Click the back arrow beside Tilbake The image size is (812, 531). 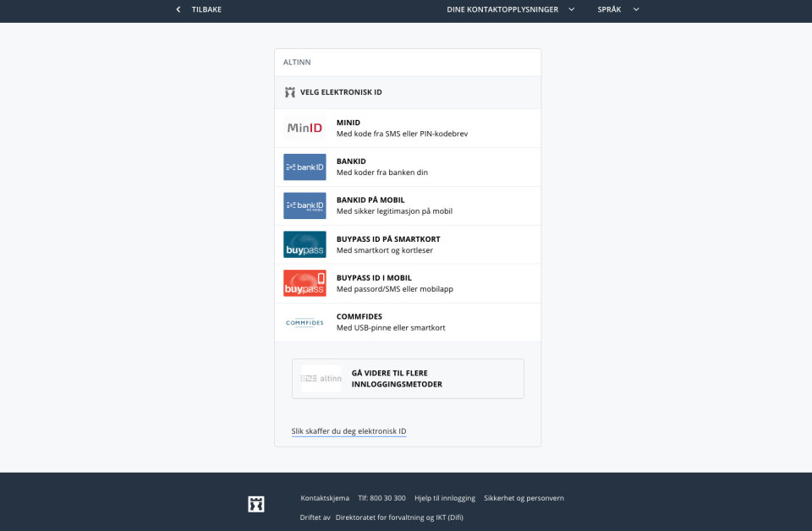[178, 9]
